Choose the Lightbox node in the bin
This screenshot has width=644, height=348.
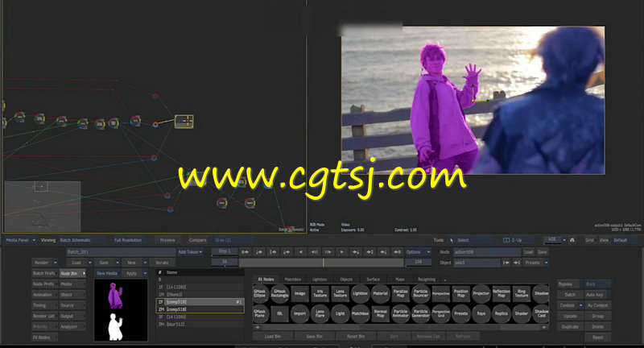[360, 293]
